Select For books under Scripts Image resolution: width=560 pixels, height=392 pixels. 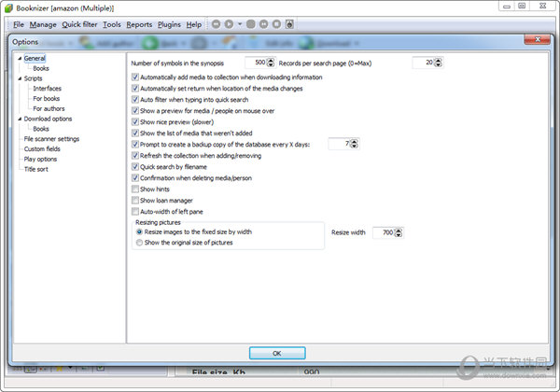pos(47,99)
